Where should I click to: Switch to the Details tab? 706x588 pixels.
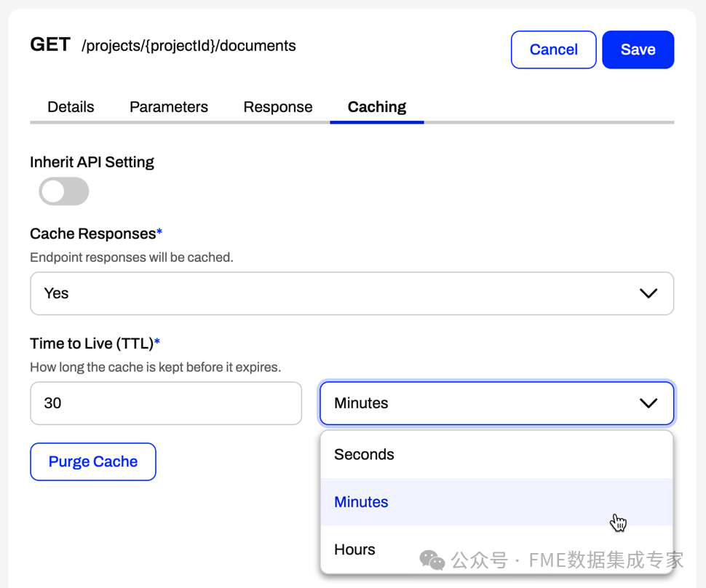(x=71, y=107)
